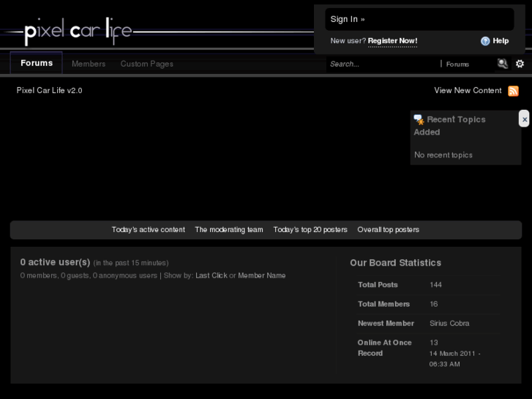Screen dimensions: 532x399
Task: Open the Help link text
Action: pos(501,41)
